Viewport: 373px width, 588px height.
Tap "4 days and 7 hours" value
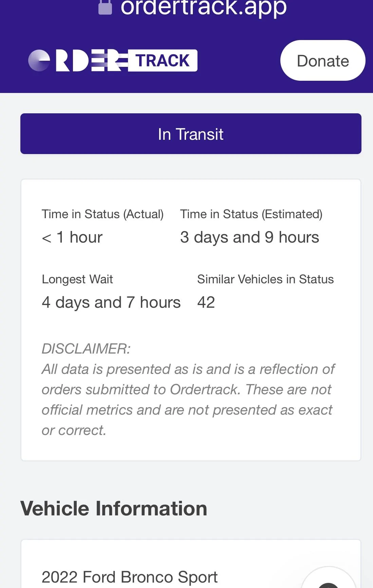pyautogui.click(x=111, y=302)
